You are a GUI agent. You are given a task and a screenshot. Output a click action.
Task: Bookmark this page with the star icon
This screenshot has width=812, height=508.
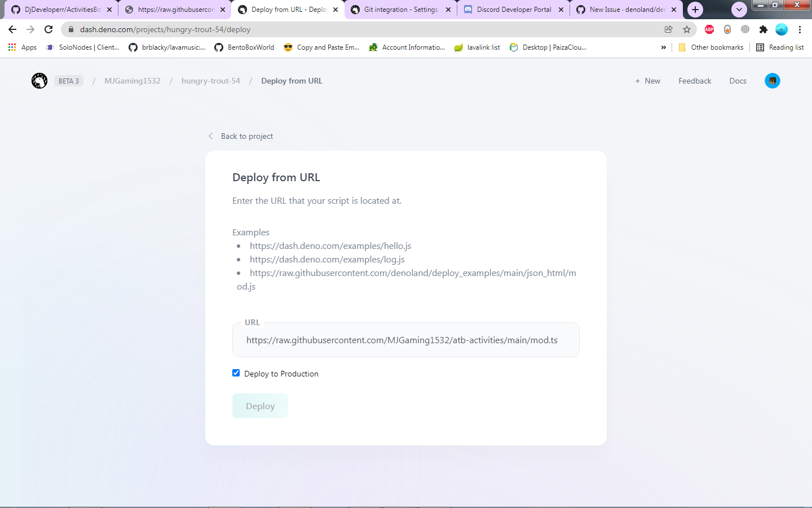pyautogui.click(x=687, y=29)
